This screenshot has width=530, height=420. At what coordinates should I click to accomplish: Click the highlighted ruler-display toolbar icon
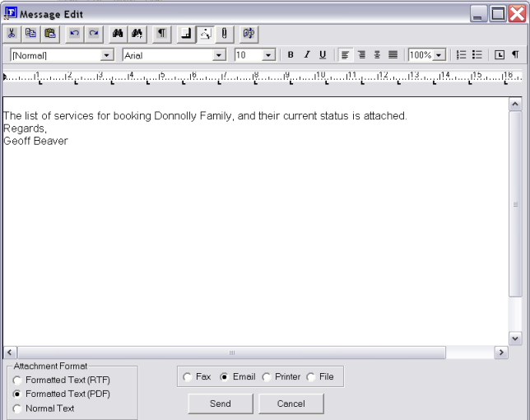(206, 34)
